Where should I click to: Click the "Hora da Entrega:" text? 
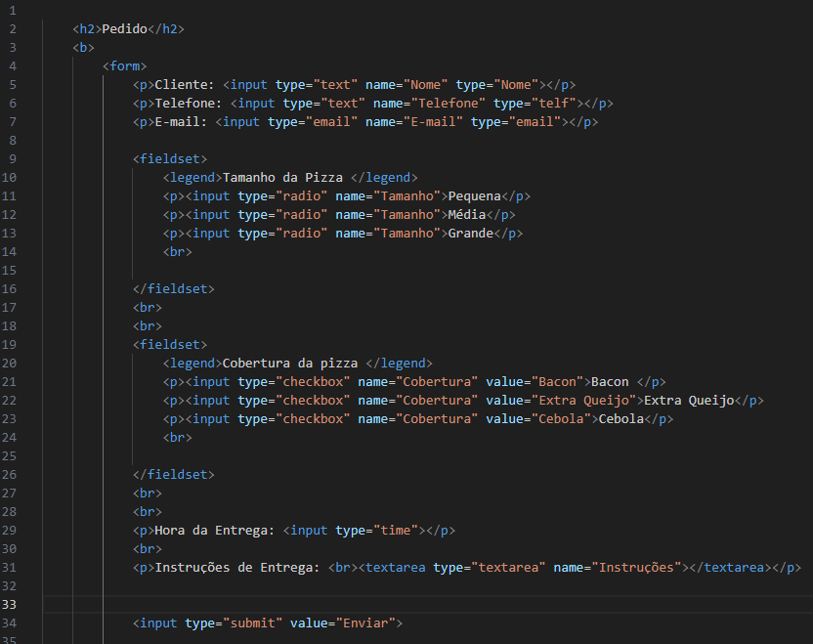click(215, 530)
